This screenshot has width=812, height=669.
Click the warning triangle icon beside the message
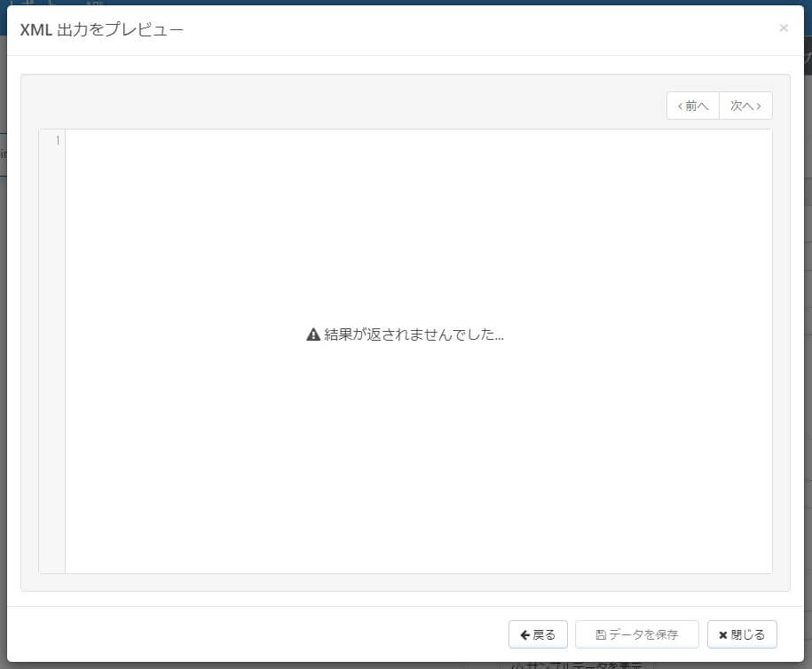tap(313, 334)
